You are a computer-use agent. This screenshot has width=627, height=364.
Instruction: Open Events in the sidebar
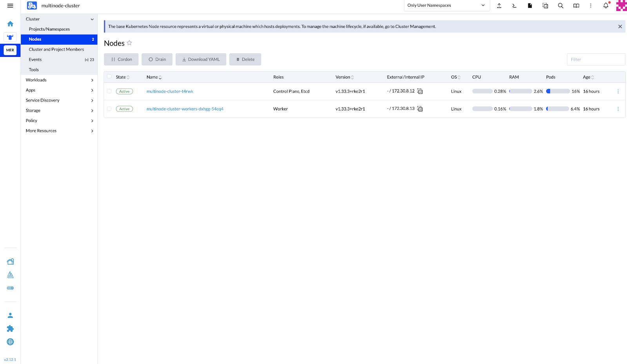(35, 60)
